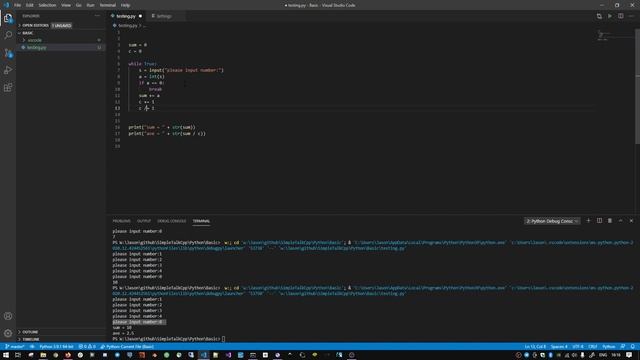Viewport: 640px width, 360px height.
Task: Click the master git branch in status bar
Action: [x=14, y=347]
